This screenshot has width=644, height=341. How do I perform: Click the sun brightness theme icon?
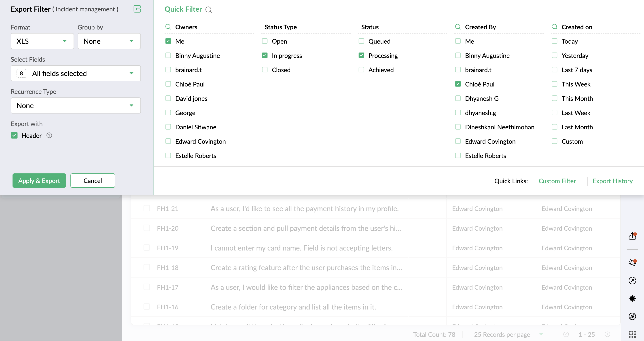coord(632,299)
